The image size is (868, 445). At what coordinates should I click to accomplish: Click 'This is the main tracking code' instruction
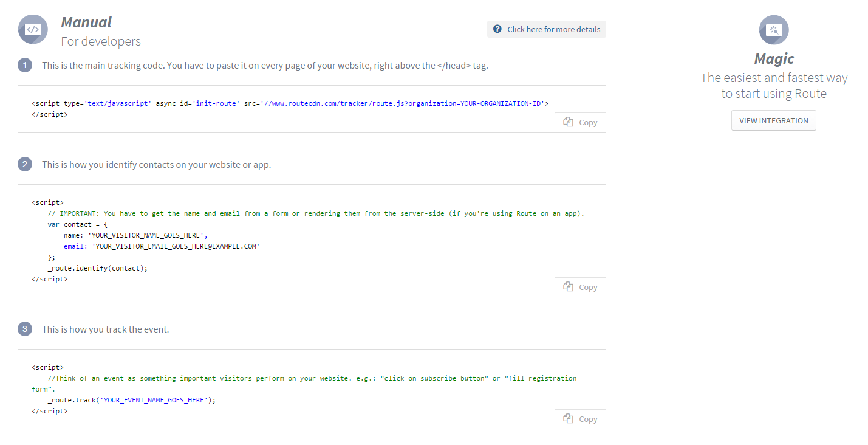pyautogui.click(x=265, y=66)
